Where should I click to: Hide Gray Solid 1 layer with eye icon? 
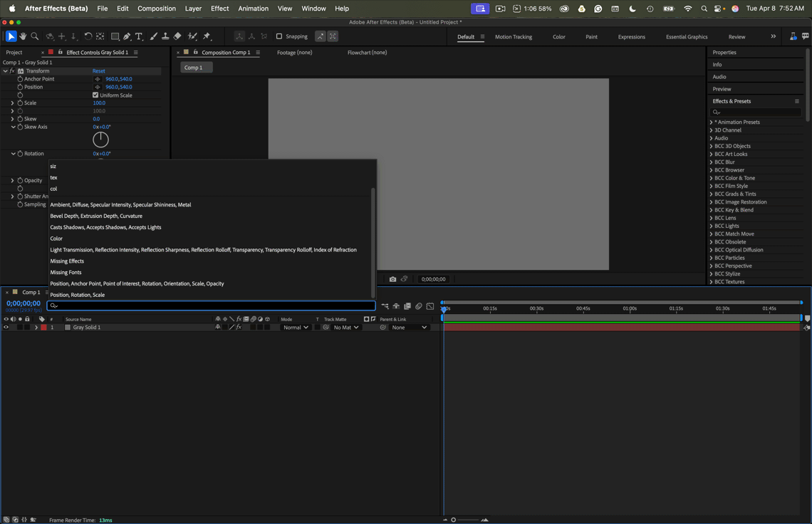click(x=6, y=327)
